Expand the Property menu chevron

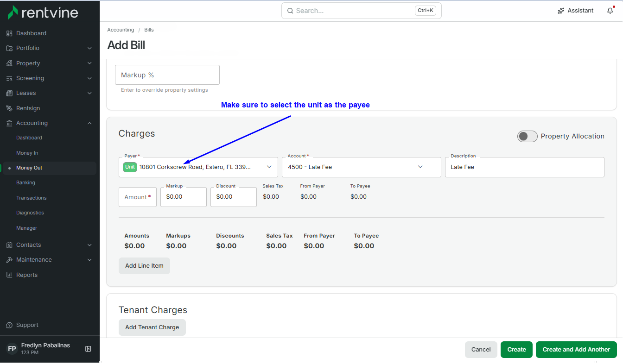click(89, 63)
